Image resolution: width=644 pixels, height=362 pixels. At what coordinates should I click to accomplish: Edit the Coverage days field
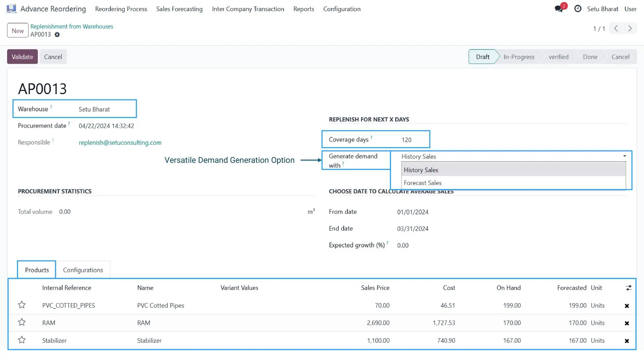click(414, 139)
